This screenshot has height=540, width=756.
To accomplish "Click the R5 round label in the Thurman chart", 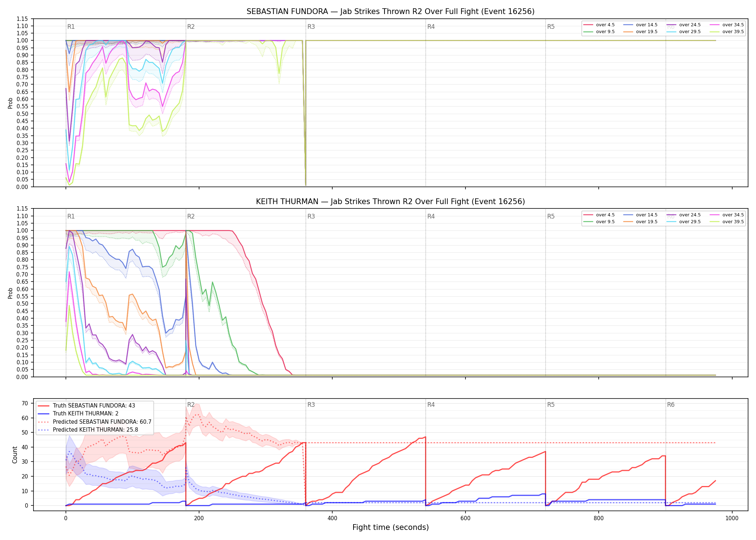I will click(x=551, y=216).
